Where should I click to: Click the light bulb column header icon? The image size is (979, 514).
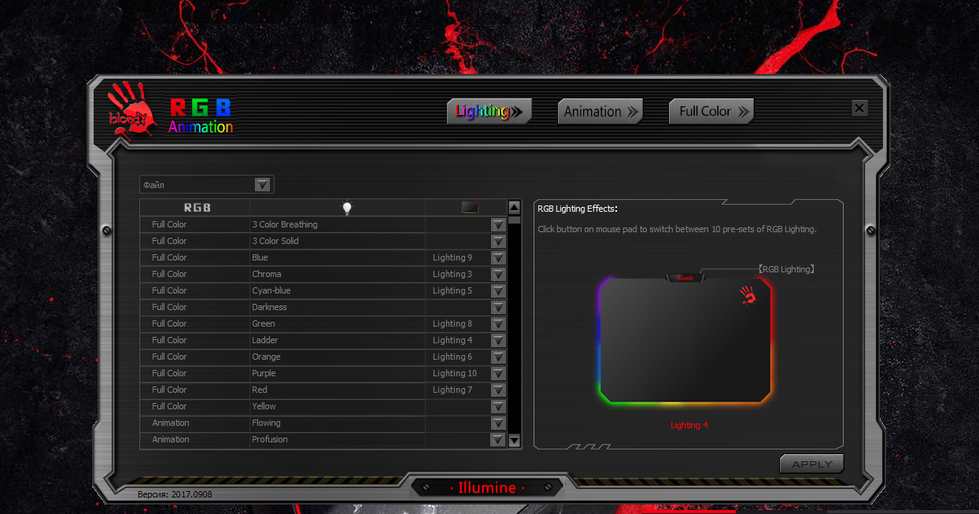pos(347,208)
